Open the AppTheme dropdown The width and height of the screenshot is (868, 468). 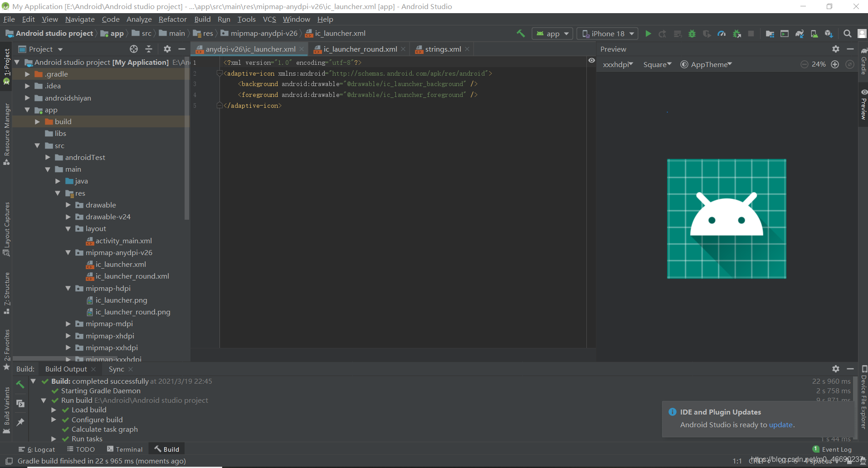click(706, 64)
